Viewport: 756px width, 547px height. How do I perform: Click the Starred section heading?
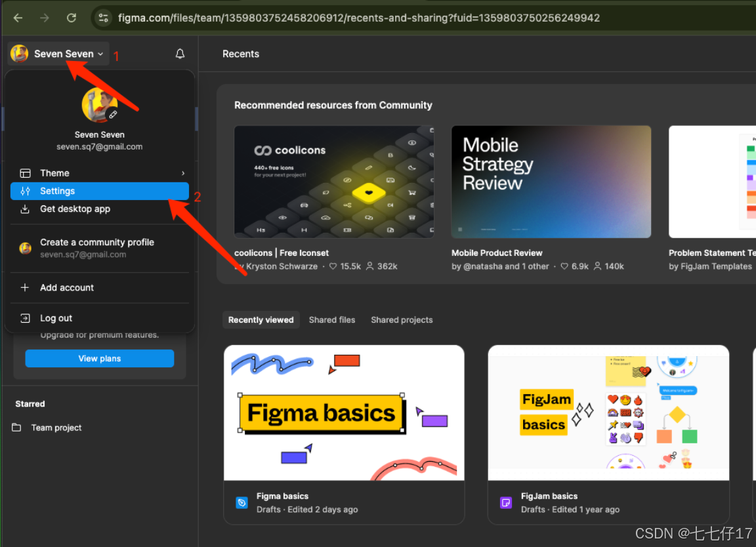click(30, 404)
